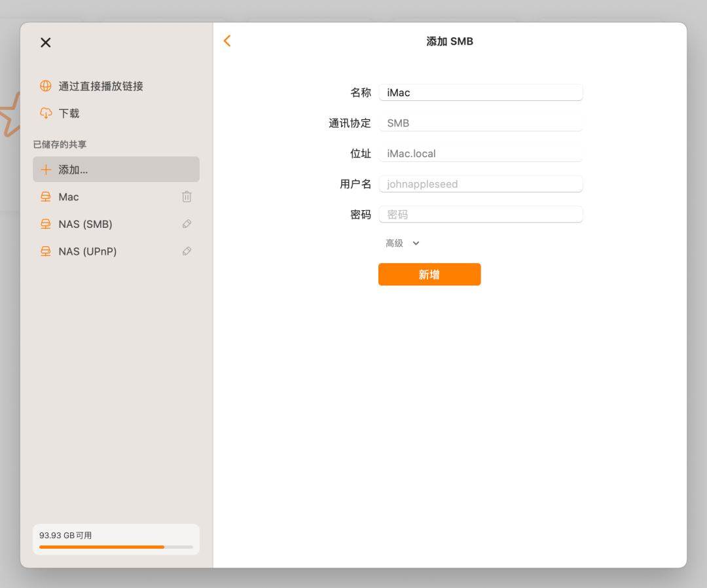Click the pencil icon beside NAS (SMB)
Viewport: 707px width, 588px height.
(187, 224)
